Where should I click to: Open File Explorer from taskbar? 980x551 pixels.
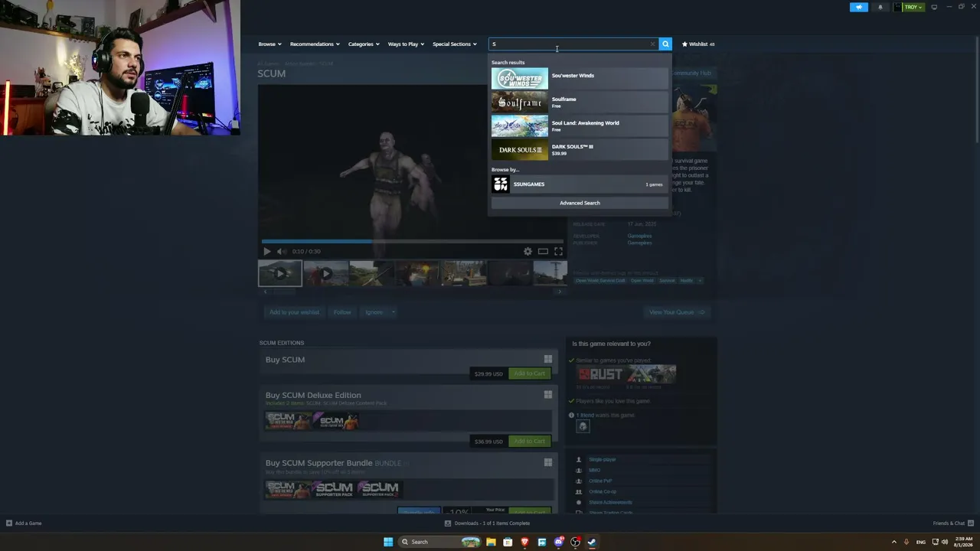[x=491, y=542]
